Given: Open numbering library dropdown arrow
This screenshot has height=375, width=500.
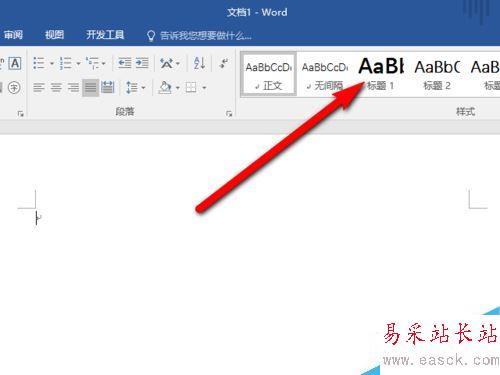Looking at the screenshot, I should (78, 63).
